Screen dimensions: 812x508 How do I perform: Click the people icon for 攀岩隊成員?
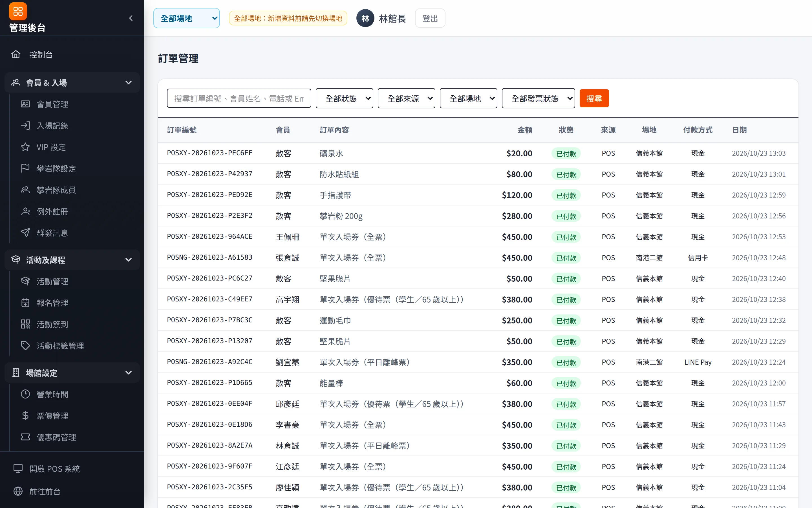point(25,190)
